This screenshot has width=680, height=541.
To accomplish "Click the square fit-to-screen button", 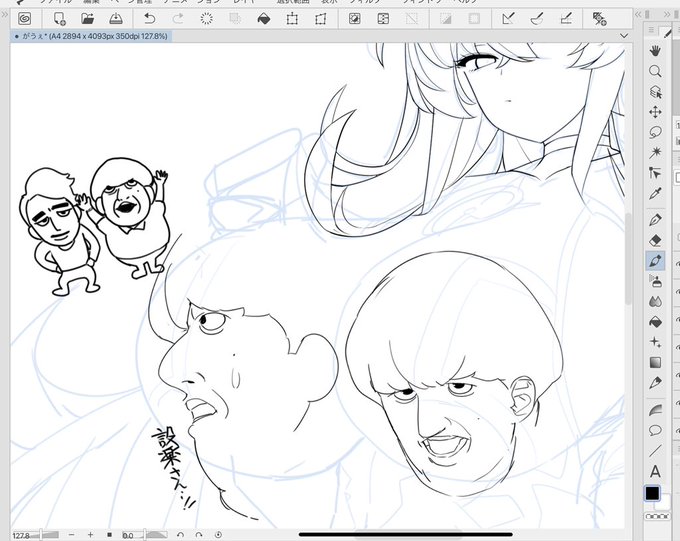I will coord(109,535).
